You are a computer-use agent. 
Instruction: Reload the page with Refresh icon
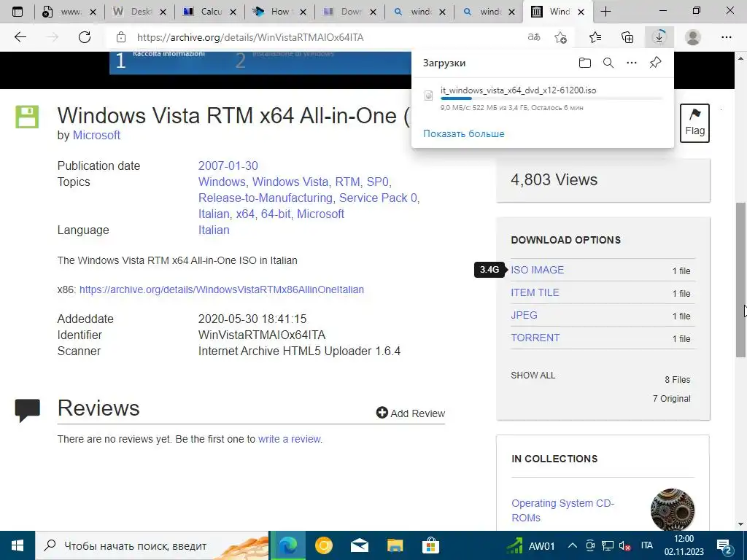[x=85, y=37]
